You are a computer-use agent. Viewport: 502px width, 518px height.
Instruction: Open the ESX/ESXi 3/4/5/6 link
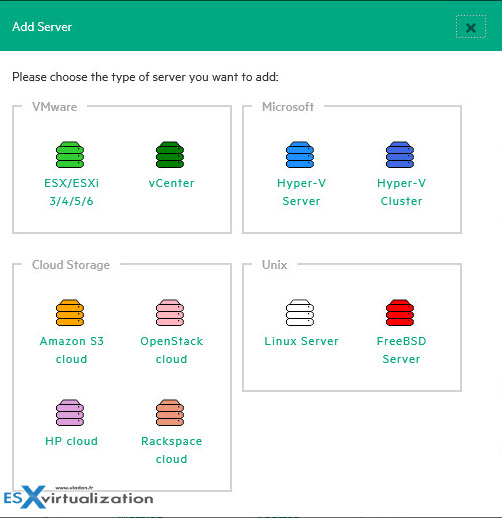(71, 192)
